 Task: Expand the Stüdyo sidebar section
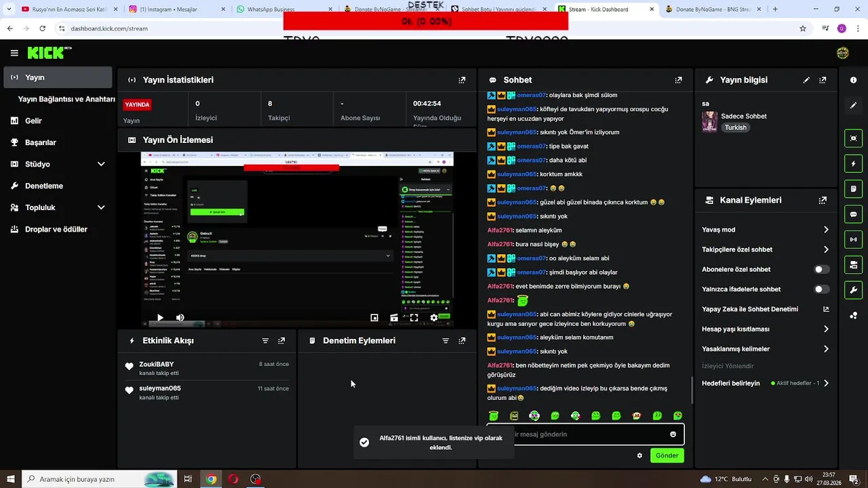101,164
